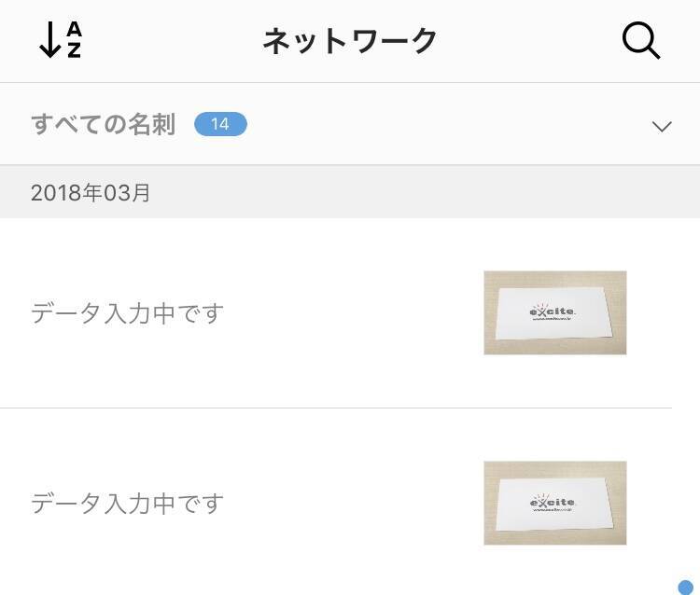Tap the ネットワーク title
The image size is (700, 595).
[349, 41]
